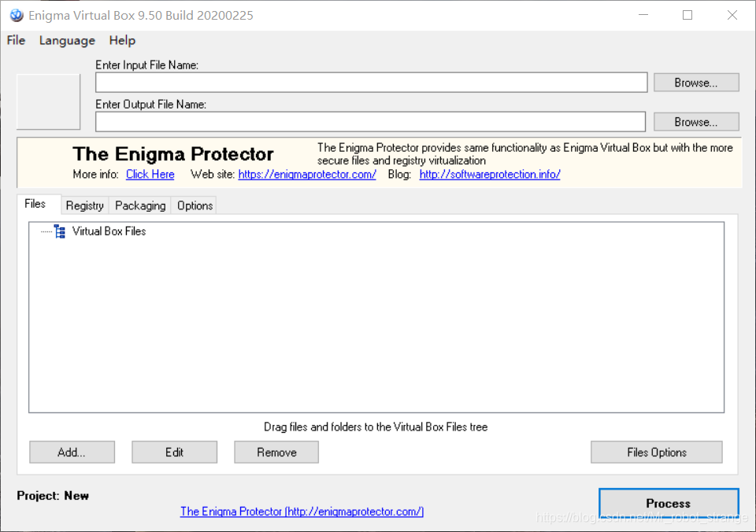Screen dimensions: 756x532
Task: Close the Enigma Virtual Box window
Action: 732,16
